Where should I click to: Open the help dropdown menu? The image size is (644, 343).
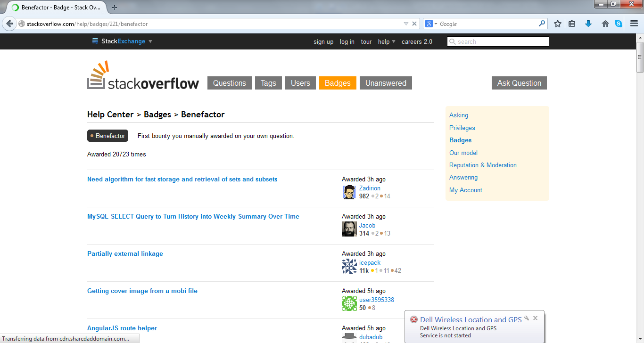386,41
